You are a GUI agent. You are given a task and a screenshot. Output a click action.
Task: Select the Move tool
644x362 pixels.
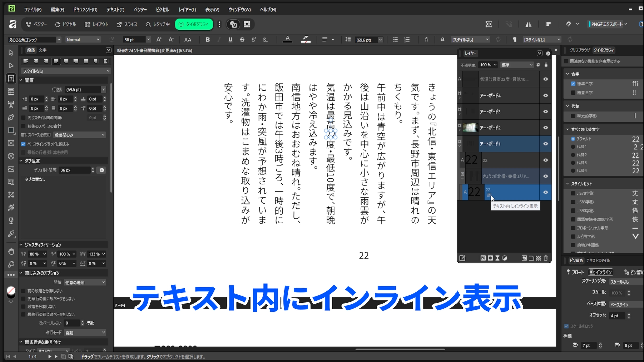[x=11, y=53]
